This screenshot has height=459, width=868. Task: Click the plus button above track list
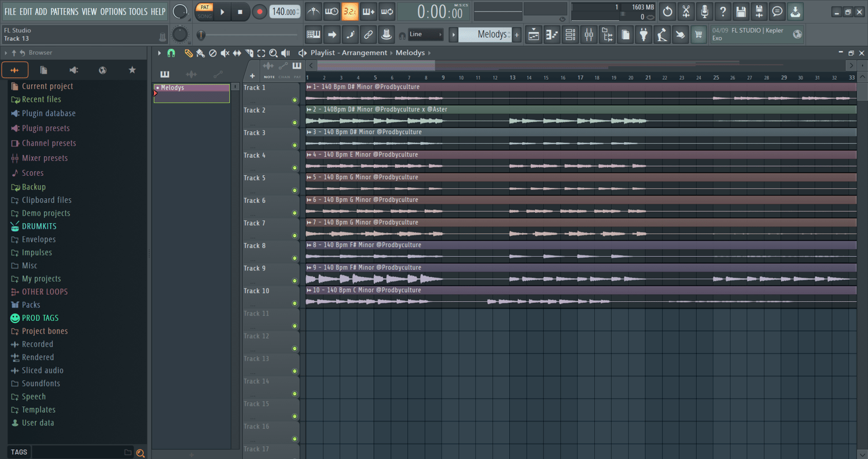coord(252,76)
